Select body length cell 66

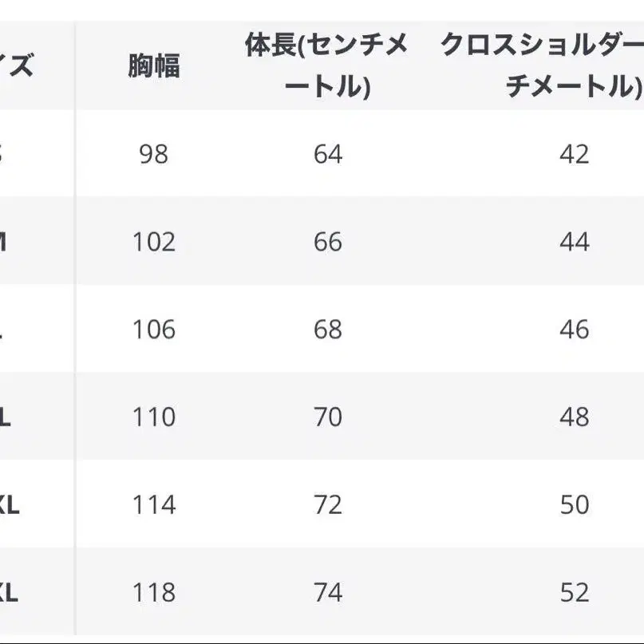click(327, 241)
